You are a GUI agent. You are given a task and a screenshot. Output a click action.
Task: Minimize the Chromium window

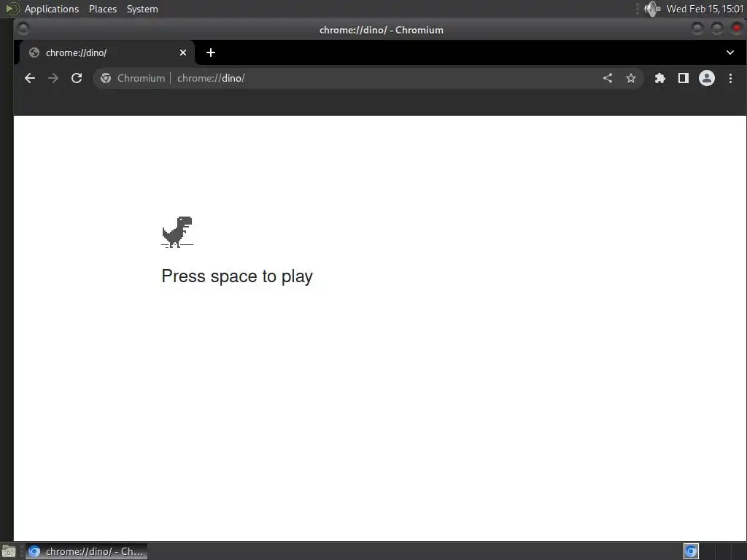point(697,29)
